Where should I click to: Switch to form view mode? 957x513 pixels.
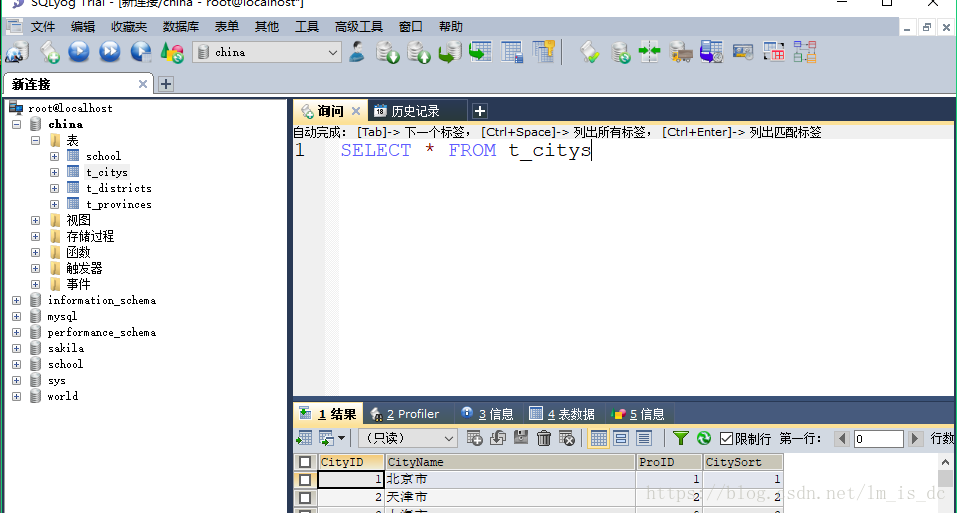point(621,438)
